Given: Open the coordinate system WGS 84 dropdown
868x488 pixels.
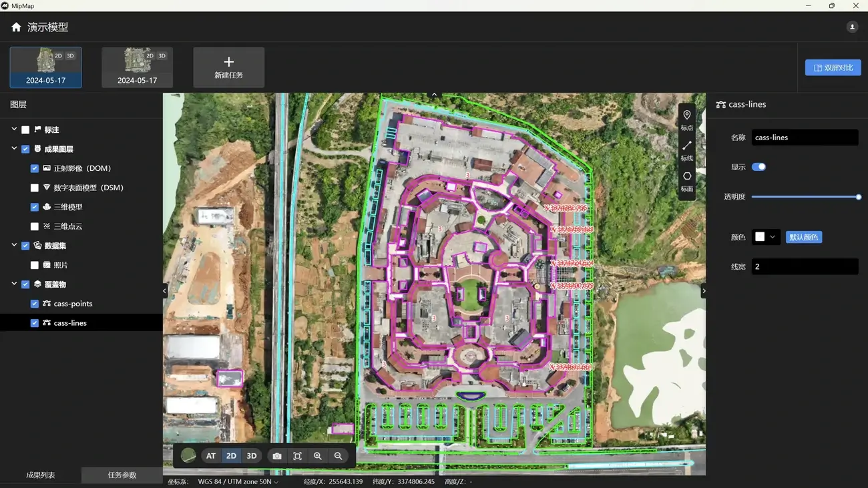Looking at the screenshot, I should (x=238, y=481).
